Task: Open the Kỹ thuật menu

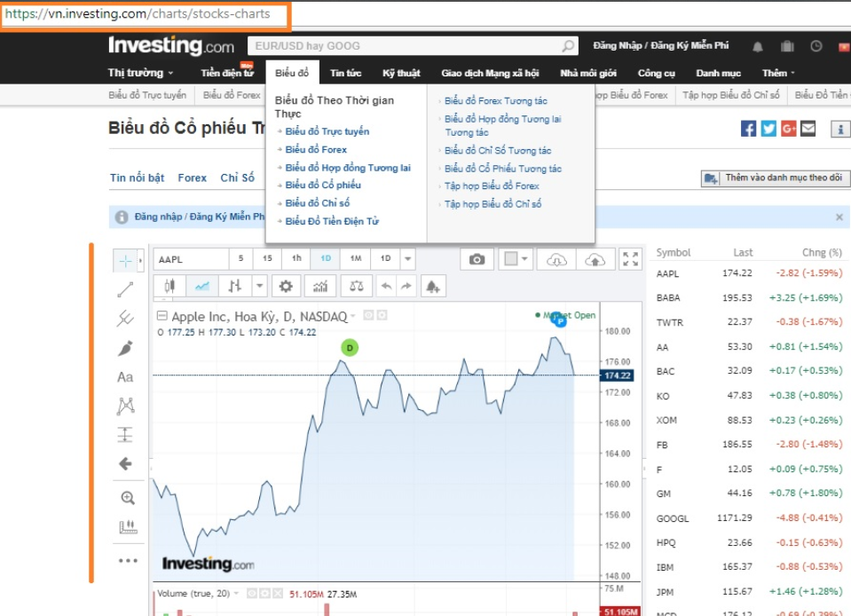Action: [x=401, y=73]
